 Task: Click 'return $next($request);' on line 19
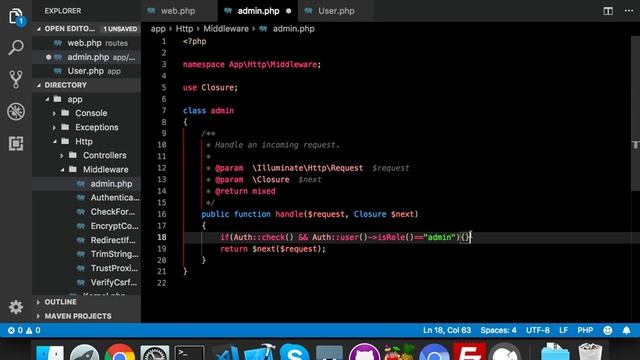[x=273, y=249]
